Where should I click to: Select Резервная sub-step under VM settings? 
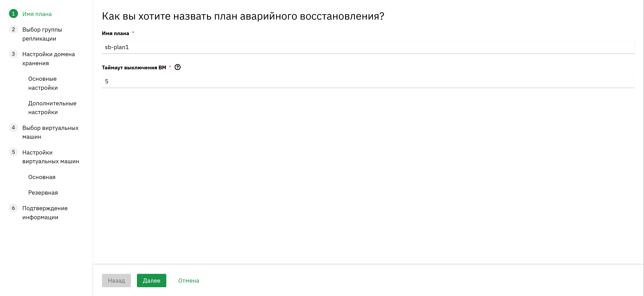coord(43,193)
